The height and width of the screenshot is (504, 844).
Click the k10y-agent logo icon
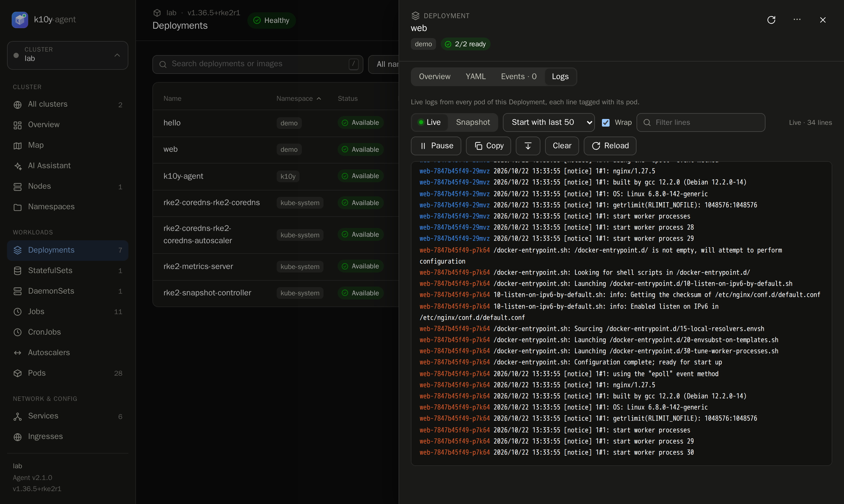point(20,20)
